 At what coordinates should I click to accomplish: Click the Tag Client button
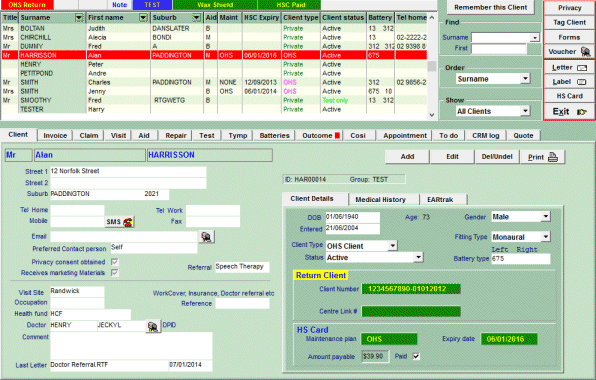569,22
